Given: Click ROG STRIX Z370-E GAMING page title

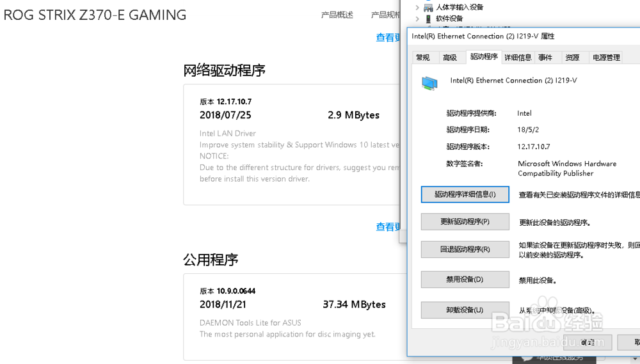Looking at the screenshot, I should [95, 15].
